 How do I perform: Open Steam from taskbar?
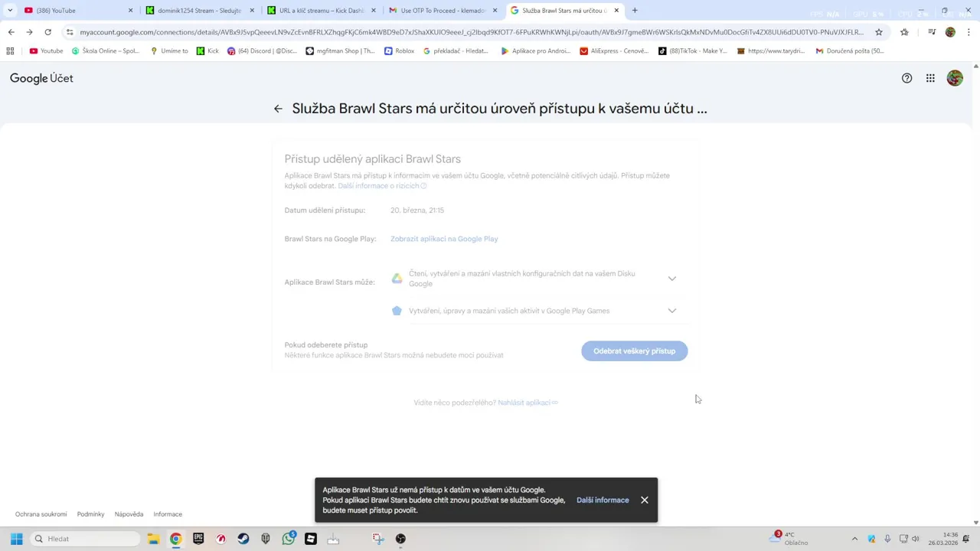pyautogui.click(x=243, y=539)
